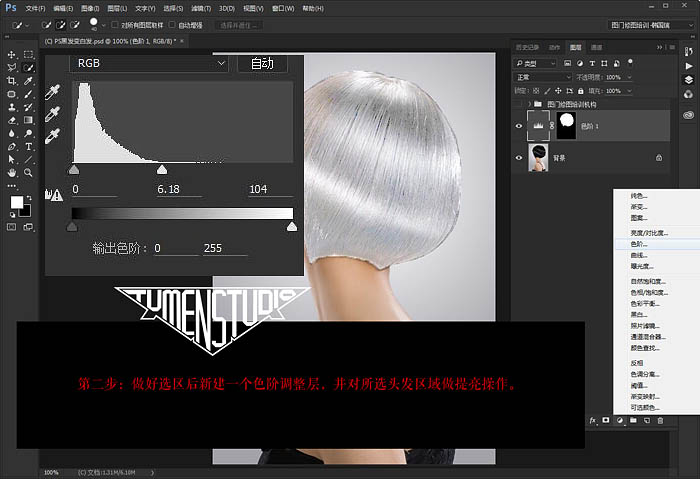Select the Zoom magnifier tool
This screenshot has height=479, width=700.
pos(29,172)
